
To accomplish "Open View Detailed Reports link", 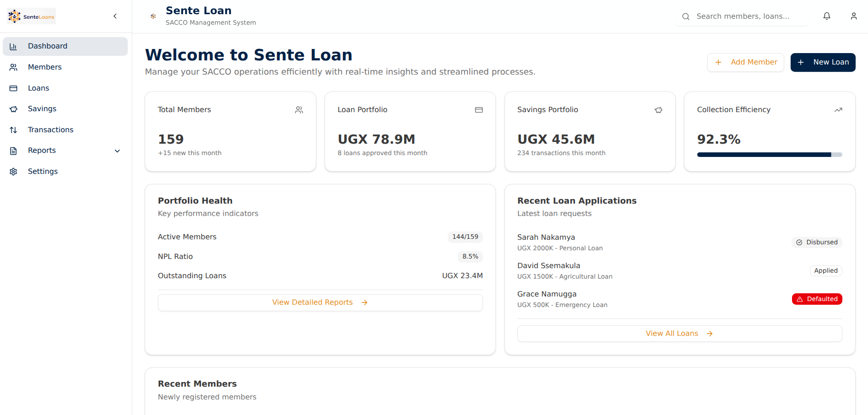I will pyautogui.click(x=320, y=302).
